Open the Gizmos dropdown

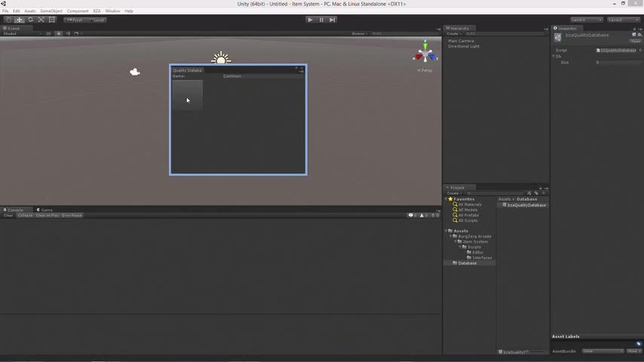pos(360,34)
